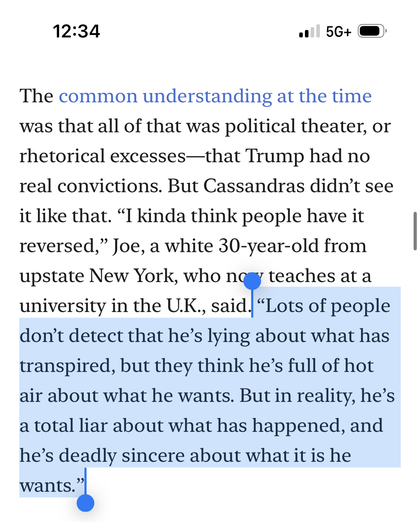Tap the word "Cassandras" in the article
The height and width of the screenshot is (522, 420).
254,186
